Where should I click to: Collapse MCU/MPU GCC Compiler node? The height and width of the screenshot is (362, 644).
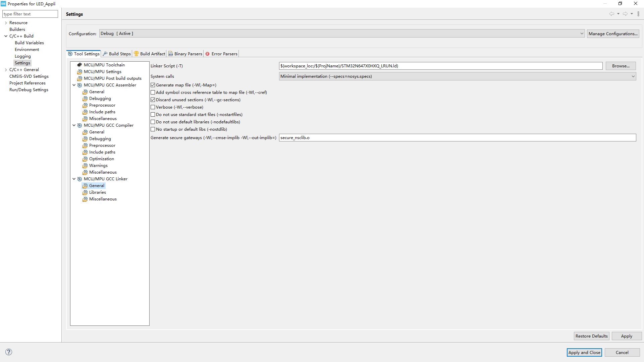(x=74, y=125)
